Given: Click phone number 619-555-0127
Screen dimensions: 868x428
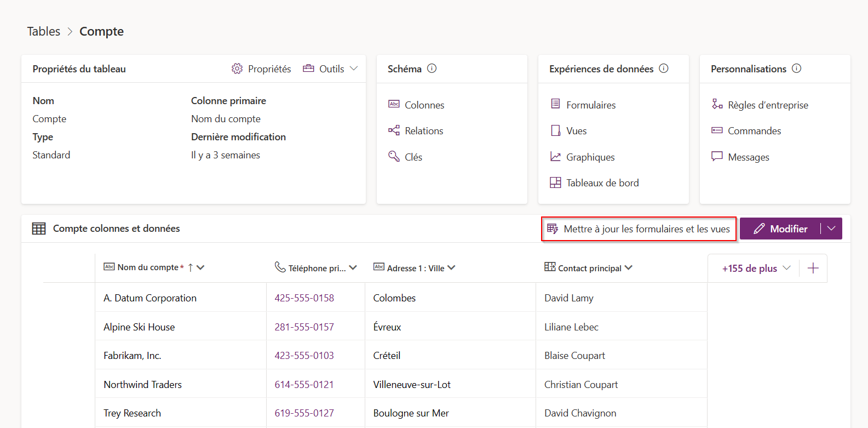Looking at the screenshot, I should (304, 413).
